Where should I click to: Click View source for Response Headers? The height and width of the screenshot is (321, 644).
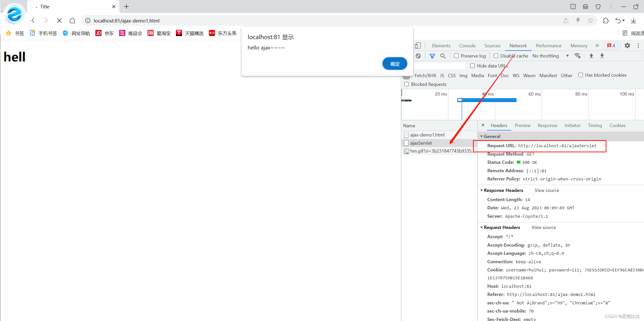pyautogui.click(x=547, y=190)
